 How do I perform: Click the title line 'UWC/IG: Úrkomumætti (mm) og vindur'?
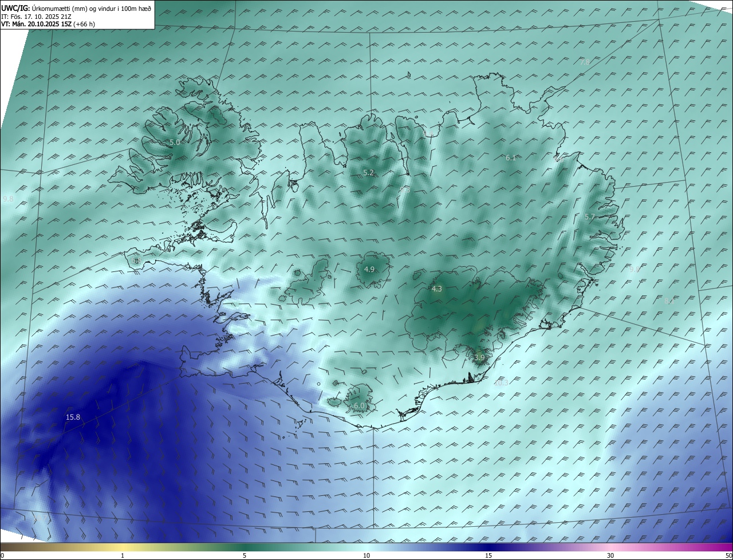click(76, 7)
